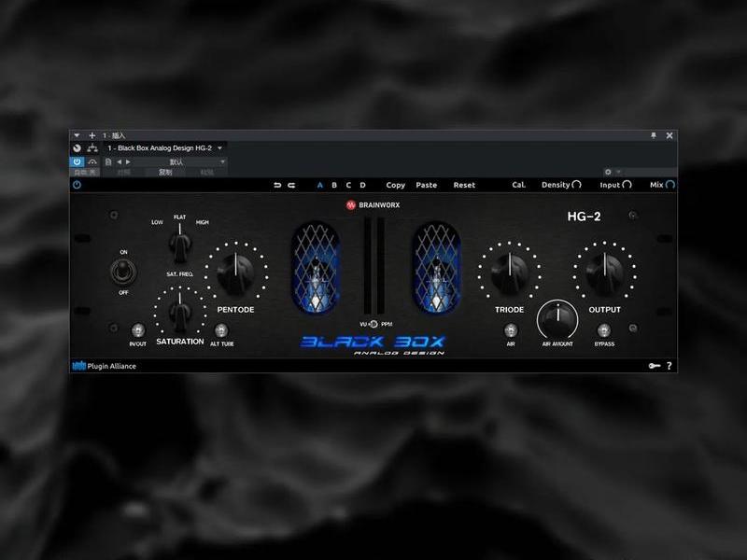Close the plugin window
This screenshot has width=747, height=560.
click(x=669, y=135)
